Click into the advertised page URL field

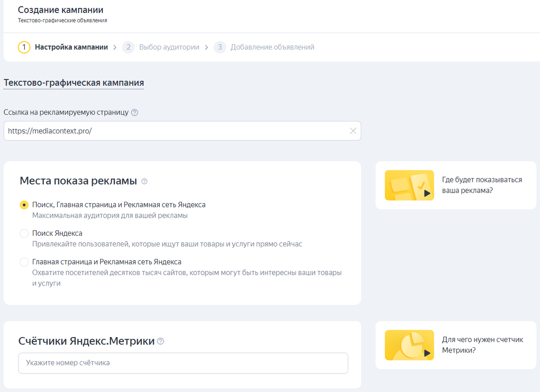182,131
